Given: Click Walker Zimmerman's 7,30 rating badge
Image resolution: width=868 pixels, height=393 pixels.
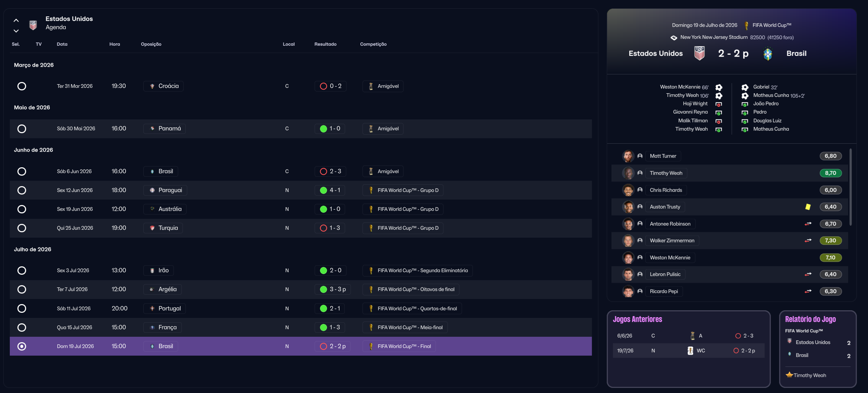Looking at the screenshot, I should pos(831,241).
